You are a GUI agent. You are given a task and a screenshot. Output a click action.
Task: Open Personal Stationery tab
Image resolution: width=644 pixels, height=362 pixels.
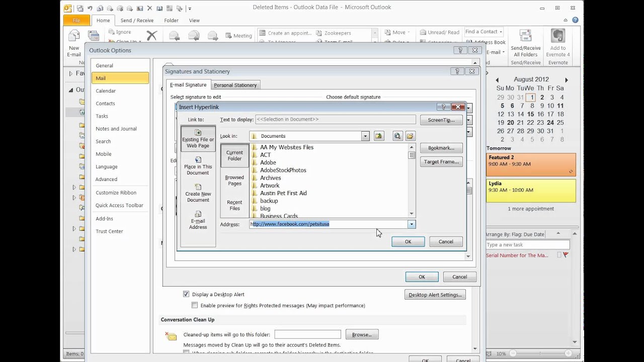(235, 85)
